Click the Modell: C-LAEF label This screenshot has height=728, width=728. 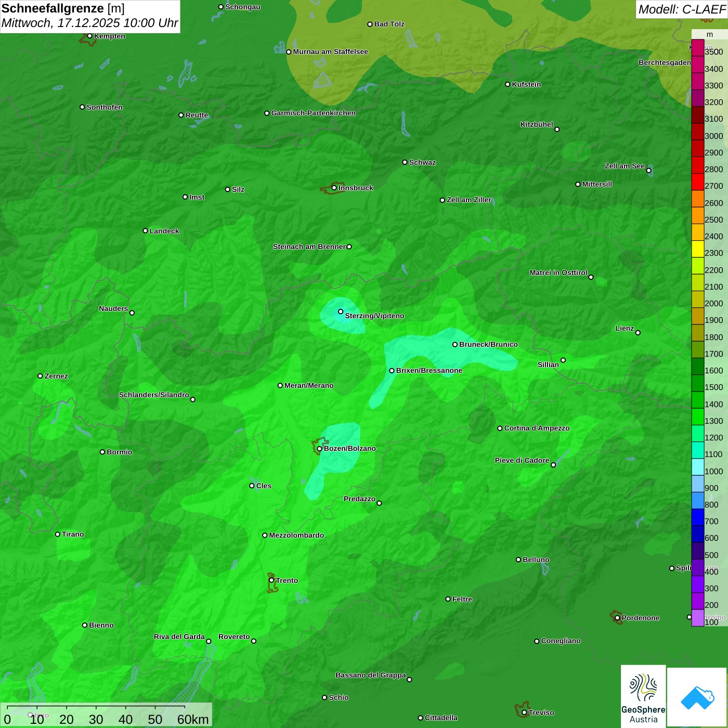point(682,9)
